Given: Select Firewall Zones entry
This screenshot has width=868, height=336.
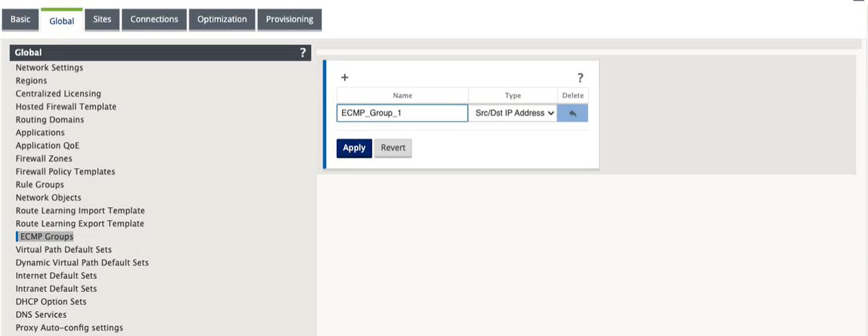Looking at the screenshot, I should pyautogui.click(x=44, y=159).
